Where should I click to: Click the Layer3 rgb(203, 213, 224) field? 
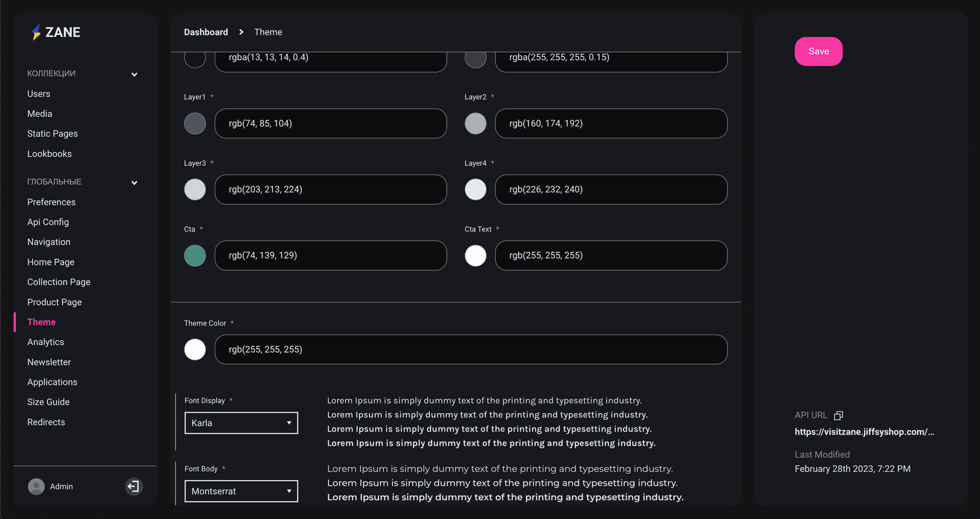[x=331, y=189]
